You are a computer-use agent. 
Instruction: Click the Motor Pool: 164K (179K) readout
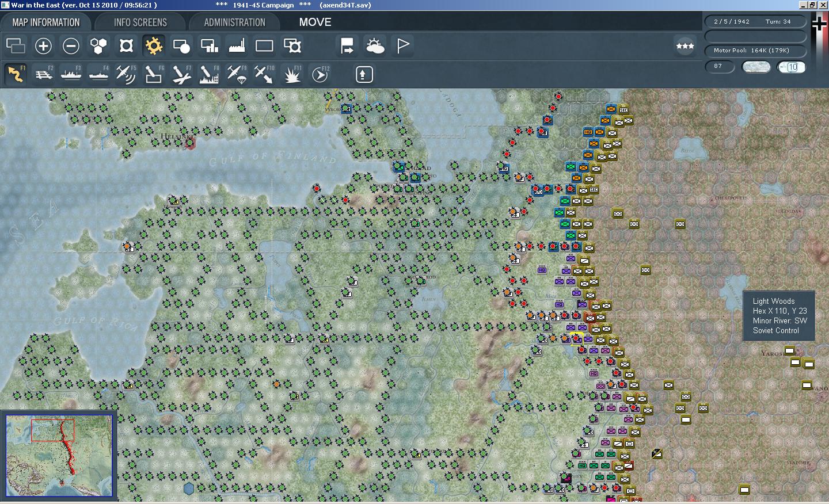[x=755, y=51]
